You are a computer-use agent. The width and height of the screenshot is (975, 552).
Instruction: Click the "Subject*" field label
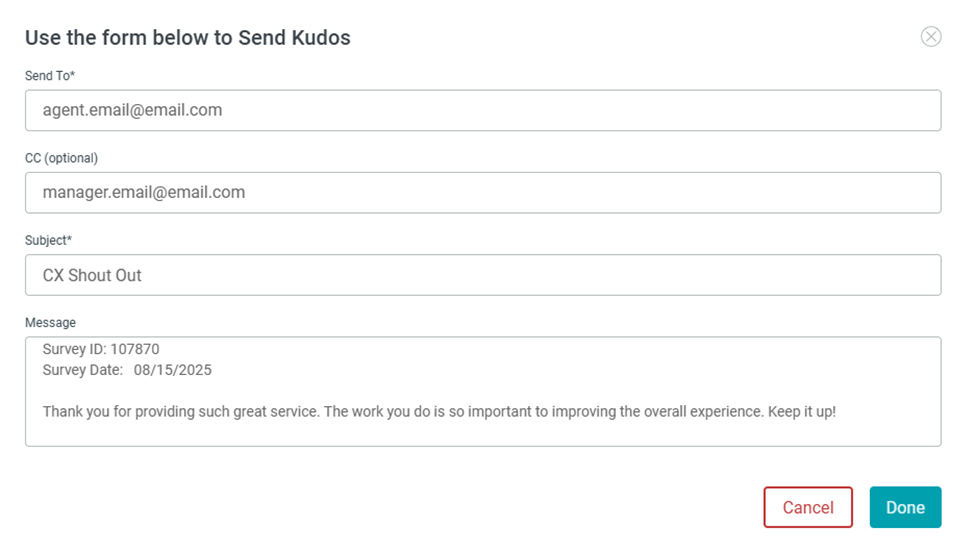(x=48, y=240)
